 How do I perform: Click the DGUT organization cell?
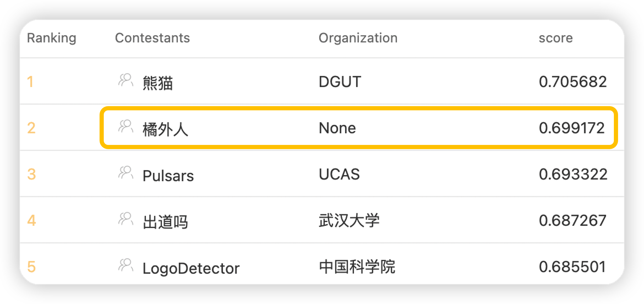click(x=340, y=82)
